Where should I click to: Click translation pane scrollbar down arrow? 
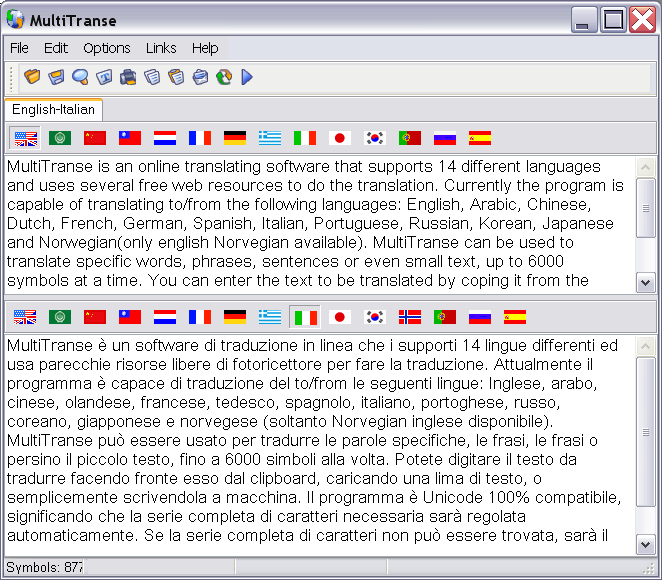click(x=646, y=545)
